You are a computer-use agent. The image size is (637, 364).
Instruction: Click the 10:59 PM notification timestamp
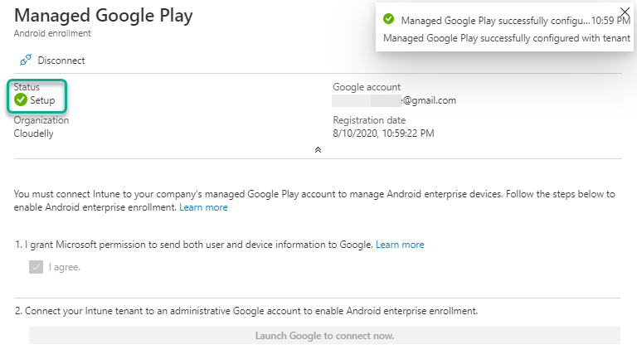click(x=610, y=20)
